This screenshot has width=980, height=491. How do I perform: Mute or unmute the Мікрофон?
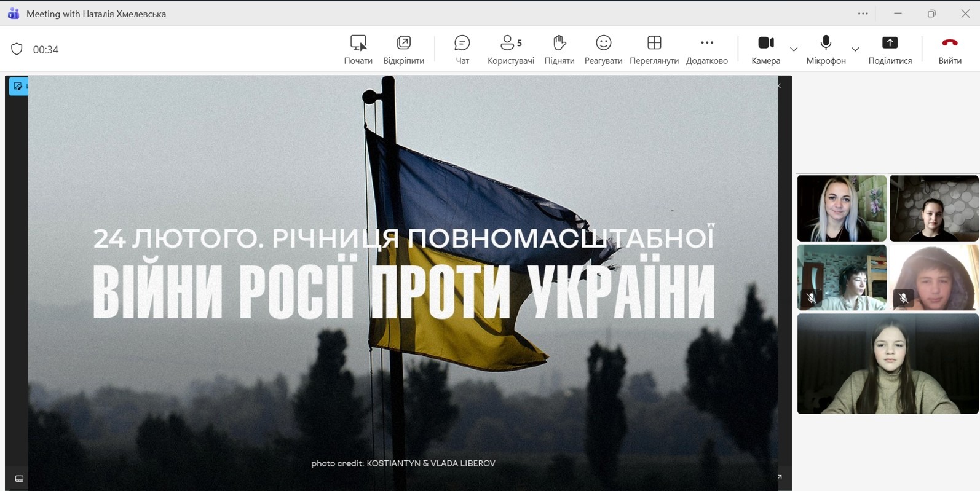pyautogui.click(x=826, y=49)
